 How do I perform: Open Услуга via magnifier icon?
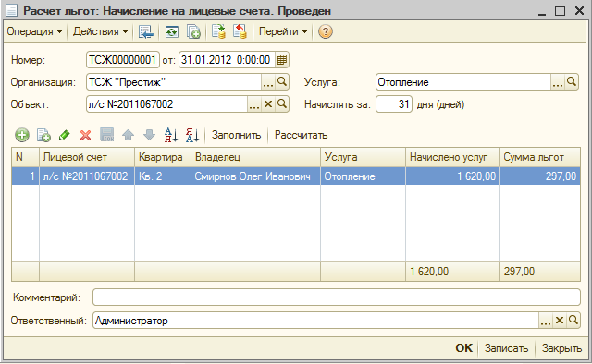[x=572, y=82]
